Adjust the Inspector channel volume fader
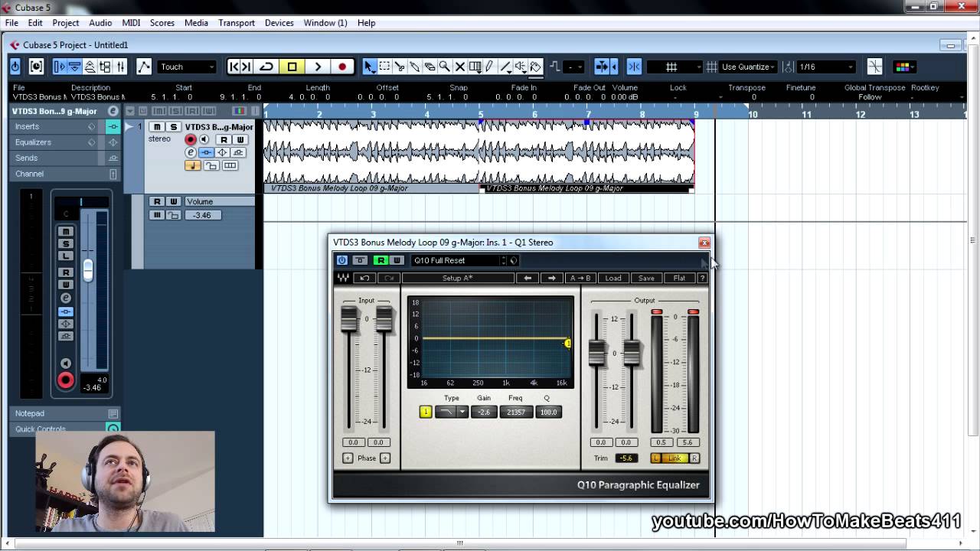 (x=88, y=269)
